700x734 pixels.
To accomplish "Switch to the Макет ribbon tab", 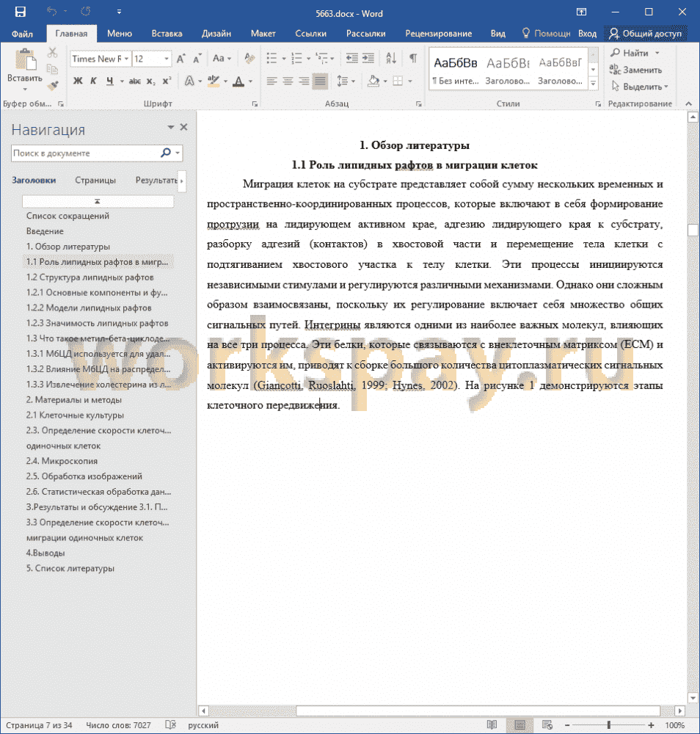I will tap(263, 34).
